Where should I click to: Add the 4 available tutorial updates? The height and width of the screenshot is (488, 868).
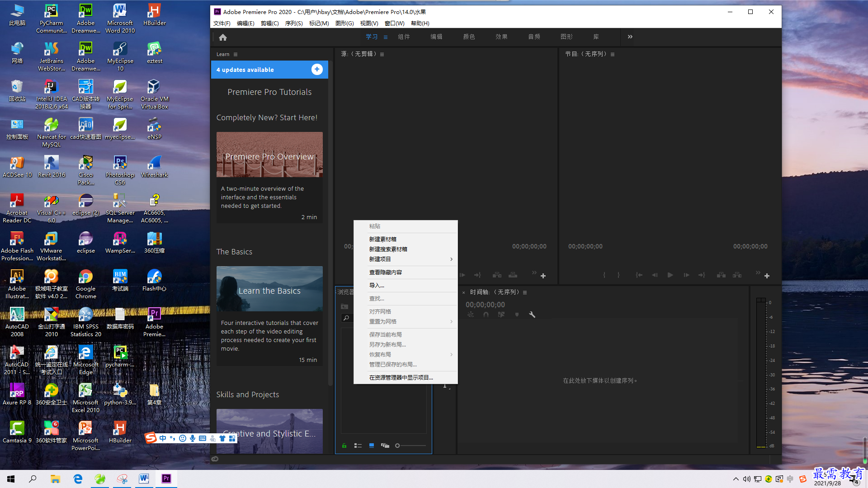point(317,69)
